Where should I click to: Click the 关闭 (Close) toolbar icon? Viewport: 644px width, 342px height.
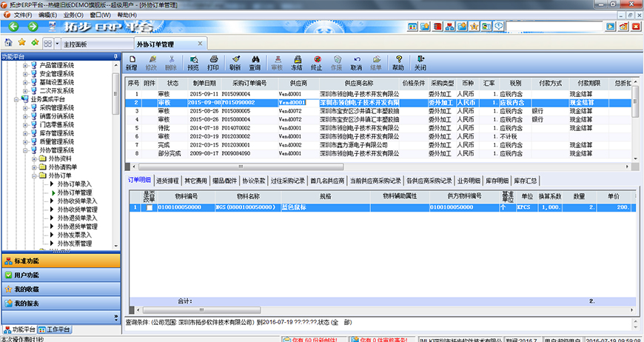click(x=420, y=62)
